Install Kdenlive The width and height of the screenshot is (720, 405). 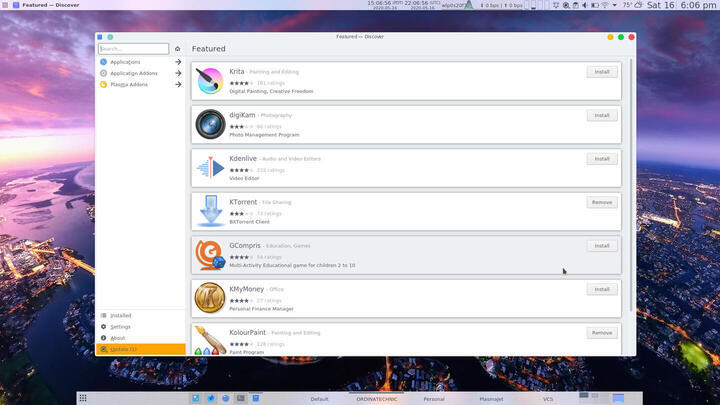pyautogui.click(x=602, y=159)
